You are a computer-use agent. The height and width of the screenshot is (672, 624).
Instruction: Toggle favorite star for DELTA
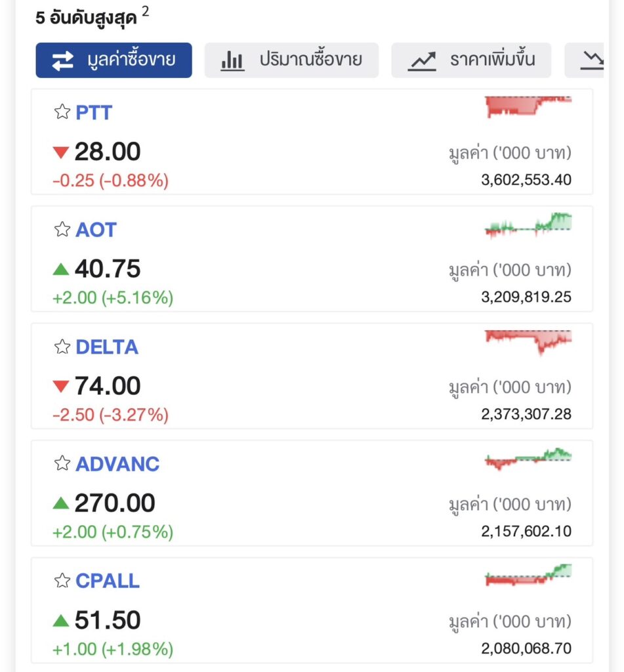coord(62,346)
